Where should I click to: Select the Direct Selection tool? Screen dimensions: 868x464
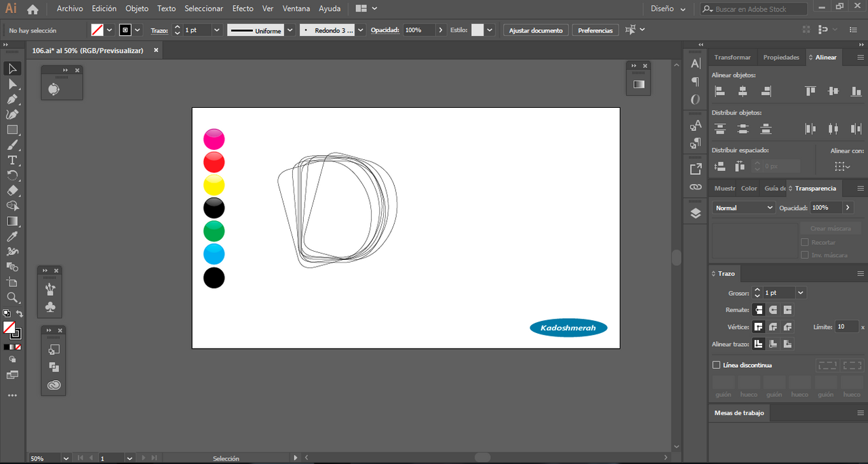tap(12, 84)
